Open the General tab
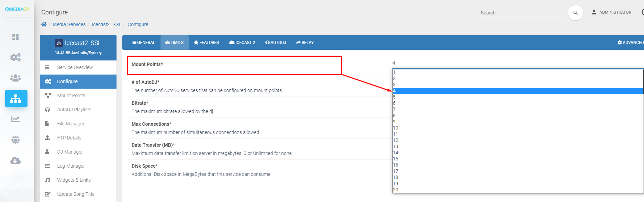Screen dimensions: 644x202 [x=144, y=43]
